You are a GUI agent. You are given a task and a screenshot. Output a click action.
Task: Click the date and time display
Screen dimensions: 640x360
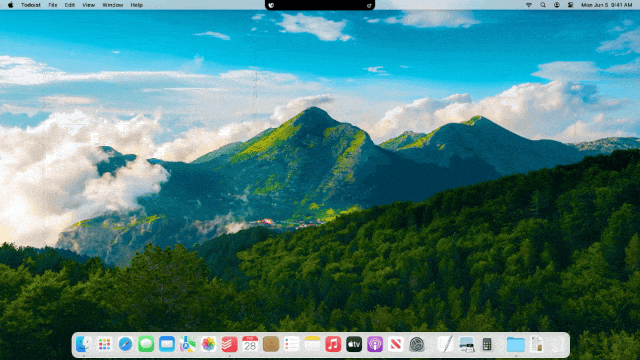pyautogui.click(x=607, y=5)
